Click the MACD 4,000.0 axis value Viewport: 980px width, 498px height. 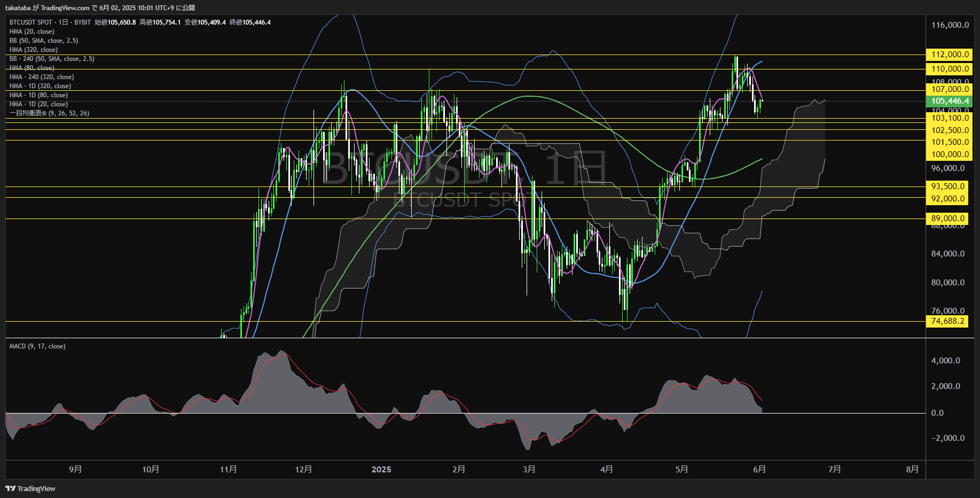tap(945, 361)
